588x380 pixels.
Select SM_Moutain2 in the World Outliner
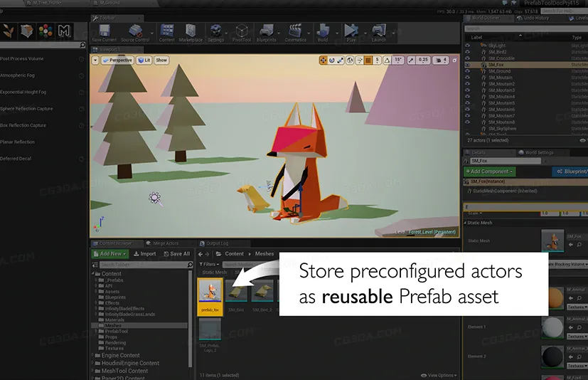coord(501,84)
